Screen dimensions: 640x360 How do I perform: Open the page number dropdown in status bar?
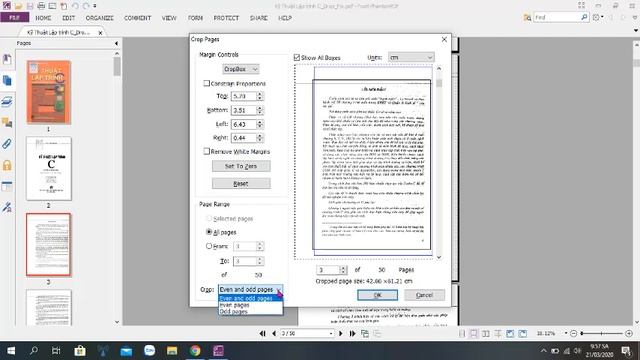[x=331, y=333]
